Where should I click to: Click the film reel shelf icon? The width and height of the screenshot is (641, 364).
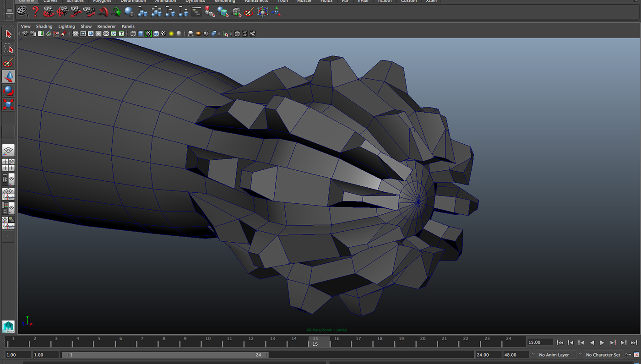click(22, 11)
